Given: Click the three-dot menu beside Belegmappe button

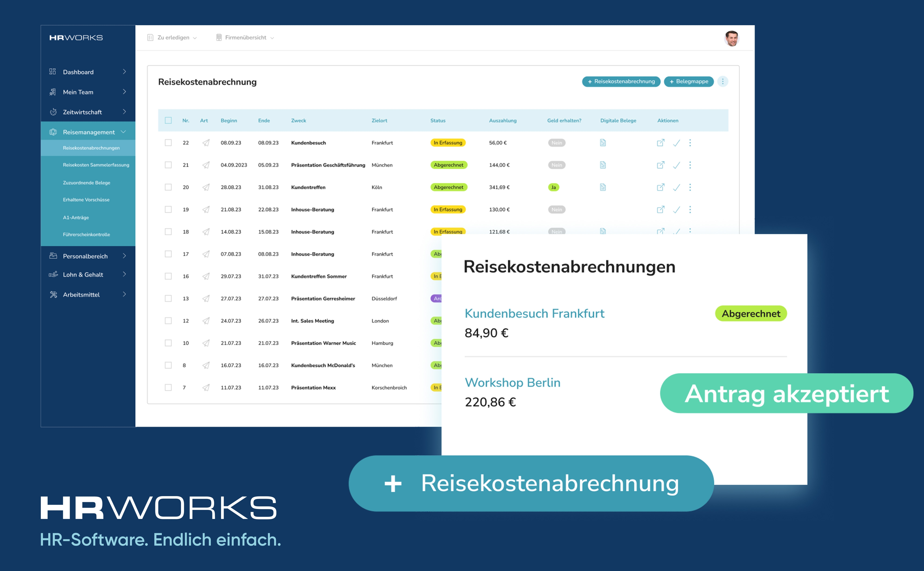Looking at the screenshot, I should tap(722, 82).
